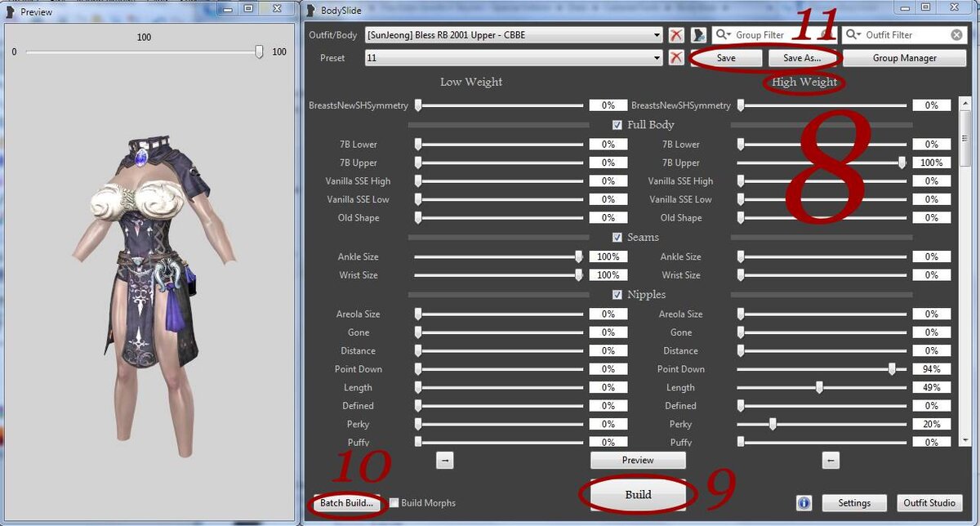Open Settings dialog
This screenshot has width=980, height=526.
(x=854, y=503)
